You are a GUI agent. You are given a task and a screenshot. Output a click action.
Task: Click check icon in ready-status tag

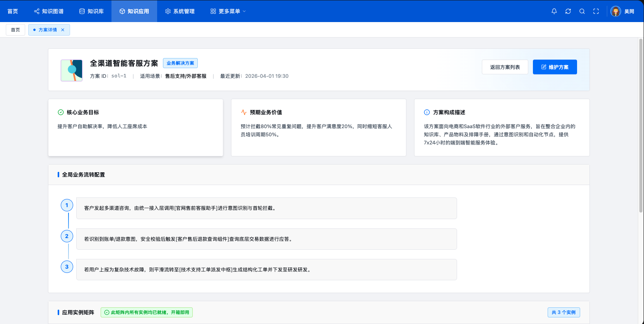click(x=107, y=312)
